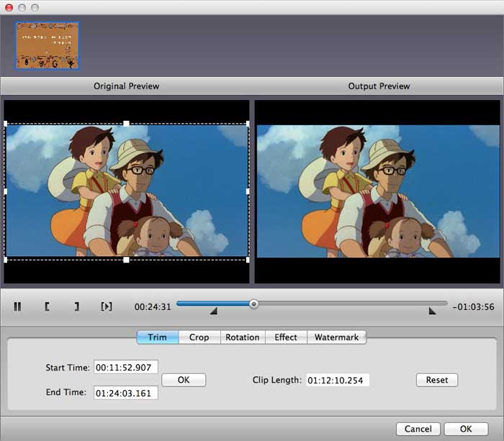Play the trimmed segment bracket-play icon
The height and width of the screenshot is (441, 504).
pos(107,306)
